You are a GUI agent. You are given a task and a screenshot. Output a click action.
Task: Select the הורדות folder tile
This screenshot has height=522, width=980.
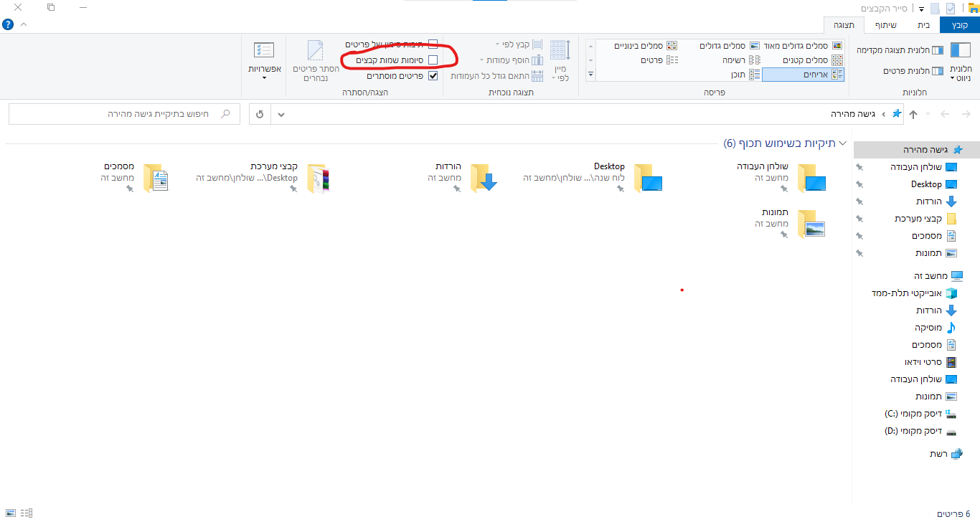click(463, 177)
